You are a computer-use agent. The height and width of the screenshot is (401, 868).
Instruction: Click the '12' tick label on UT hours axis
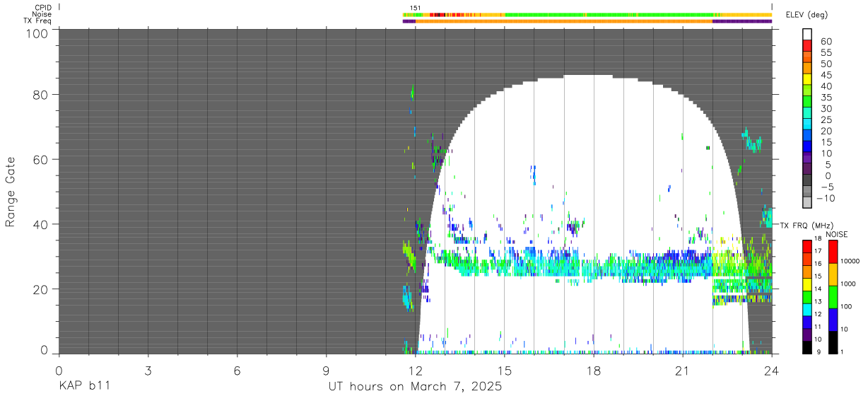pos(415,371)
